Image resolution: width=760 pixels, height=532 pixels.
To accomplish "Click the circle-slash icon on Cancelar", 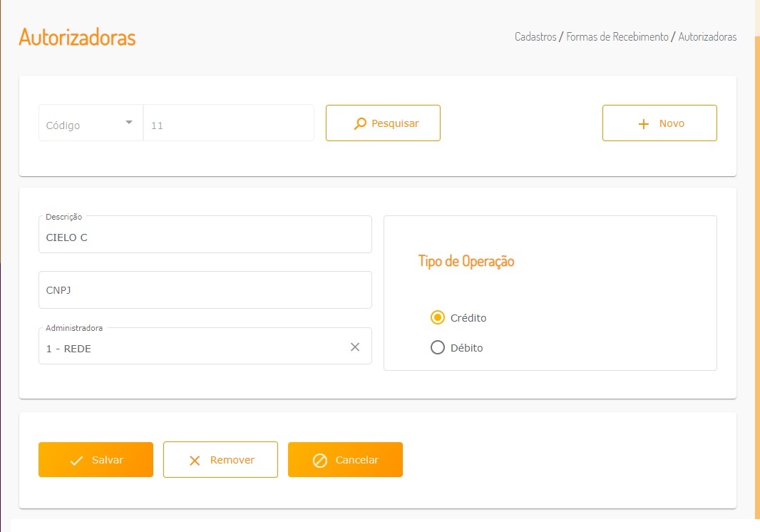I will pyautogui.click(x=320, y=461).
